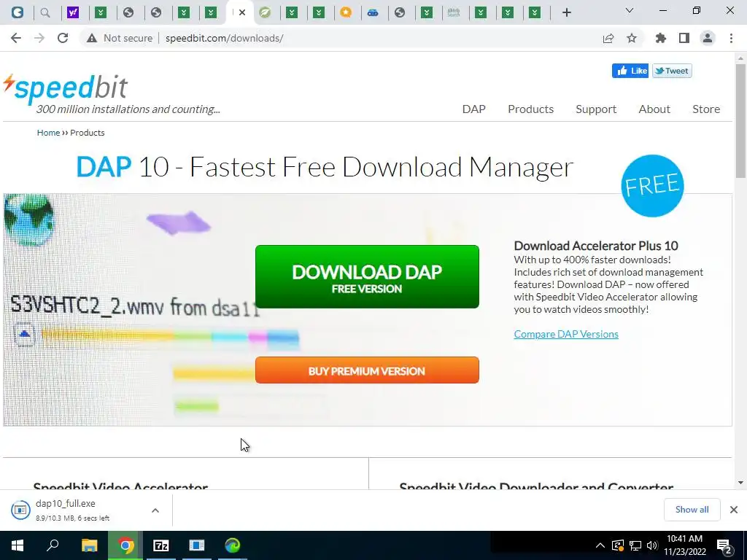
Task: Open a new browser tab
Action: click(x=566, y=13)
